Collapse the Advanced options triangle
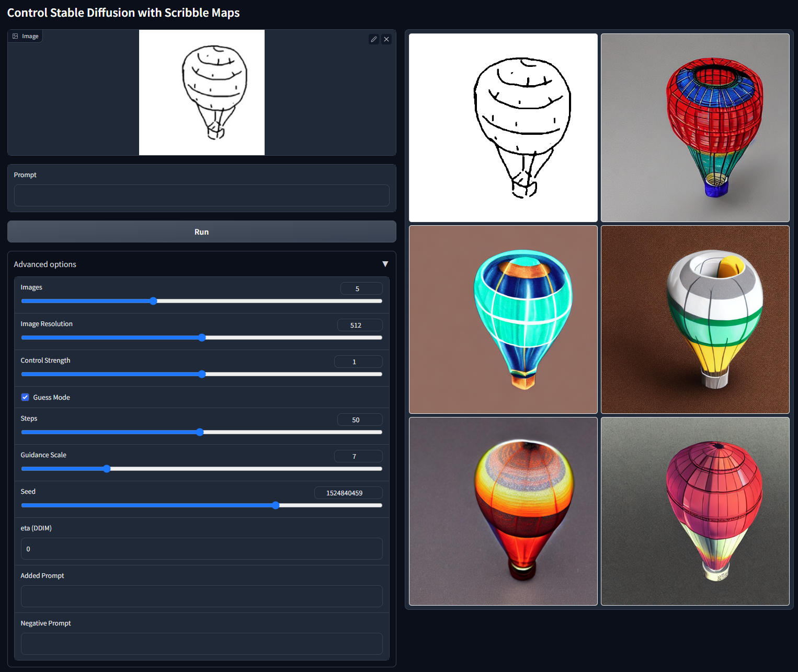Screen dimensions: 798x672 click(385, 264)
